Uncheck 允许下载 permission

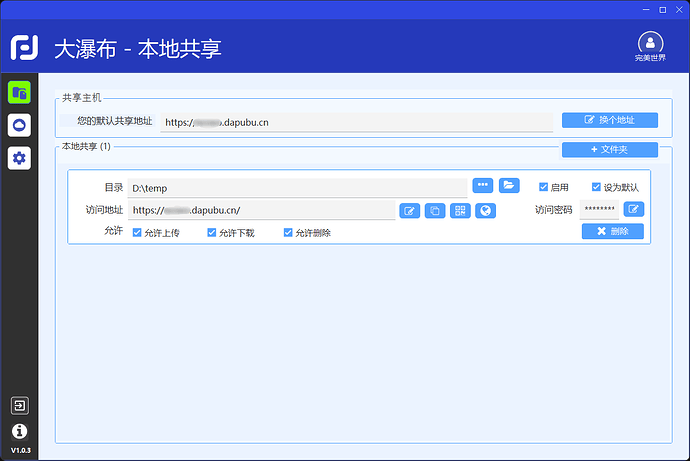pos(212,232)
